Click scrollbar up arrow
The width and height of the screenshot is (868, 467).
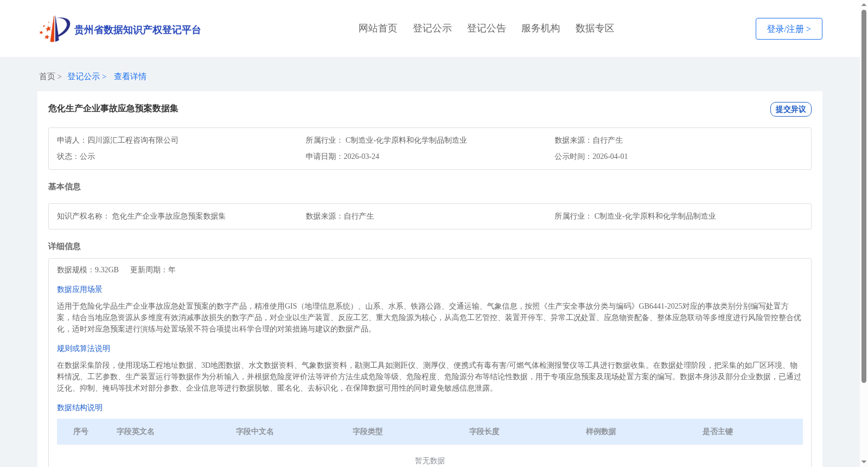tap(864, 4)
